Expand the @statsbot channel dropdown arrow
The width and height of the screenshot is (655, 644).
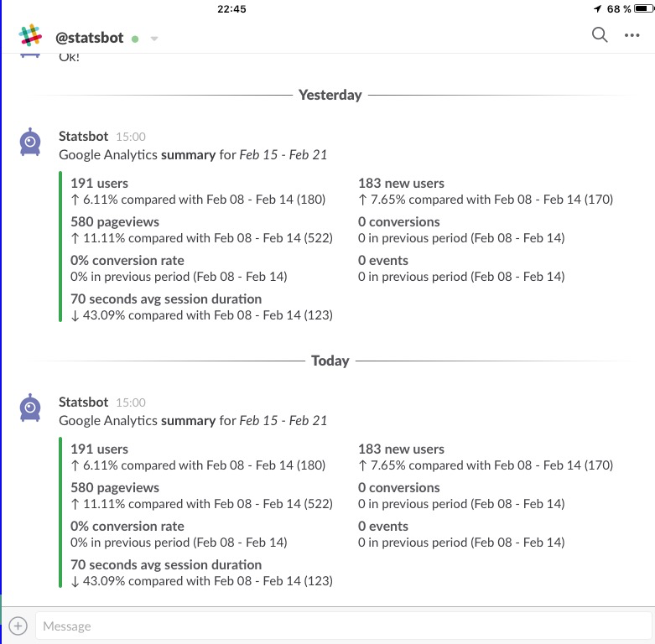(x=154, y=39)
